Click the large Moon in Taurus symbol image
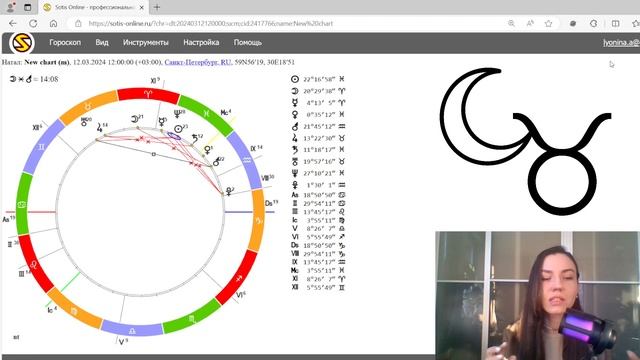 coord(525,141)
